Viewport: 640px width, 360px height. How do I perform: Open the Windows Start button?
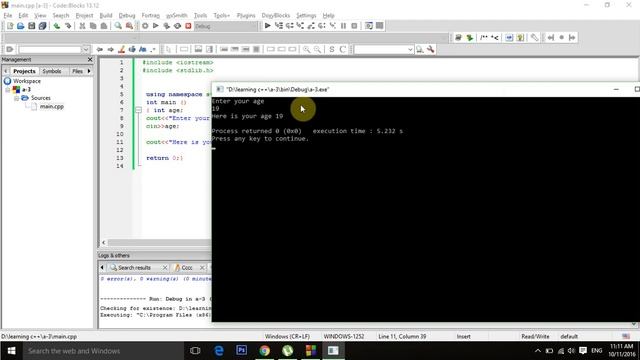(11, 351)
